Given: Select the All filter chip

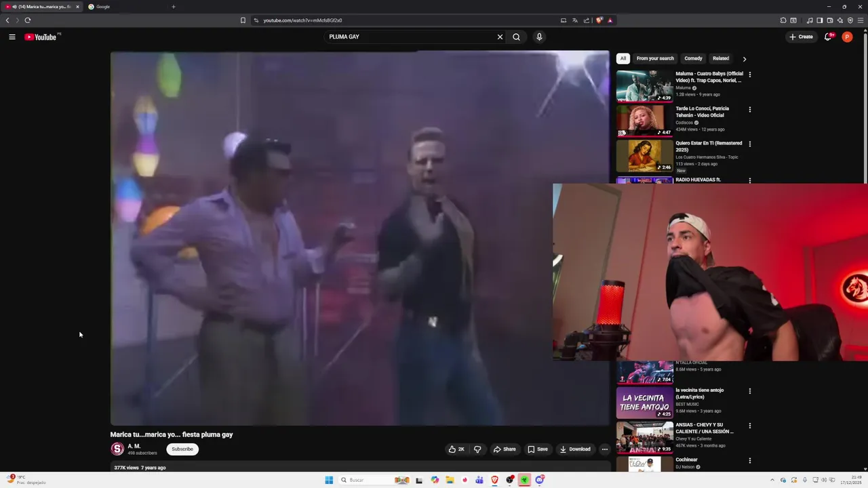Looking at the screenshot, I should coord(623,59).
